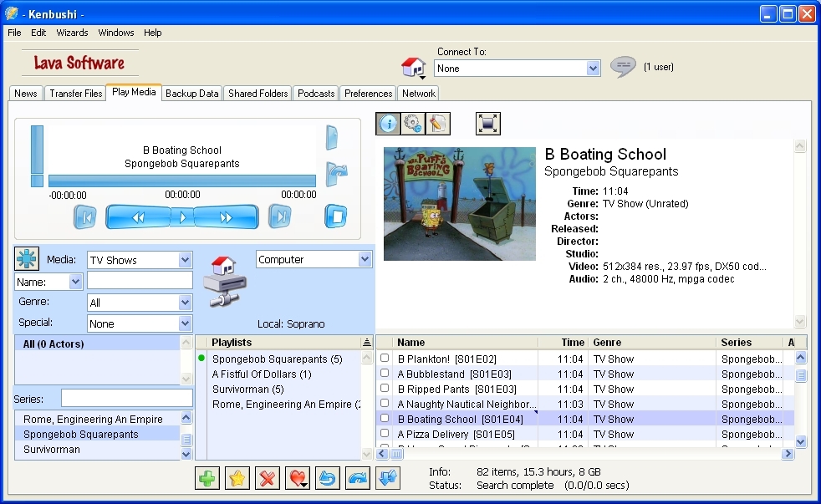821x504 pixels.
Task: Delete with the red X icon
Action: pos(267,478)
